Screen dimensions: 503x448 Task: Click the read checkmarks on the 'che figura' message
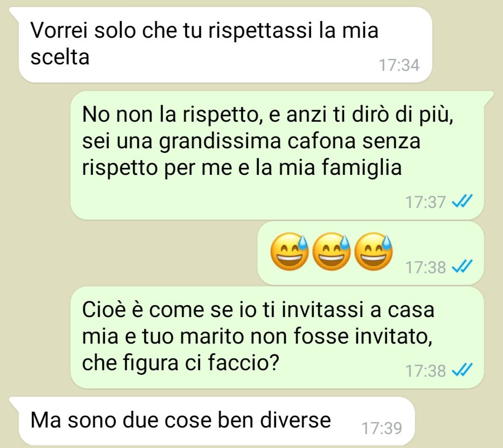point(462,371)
